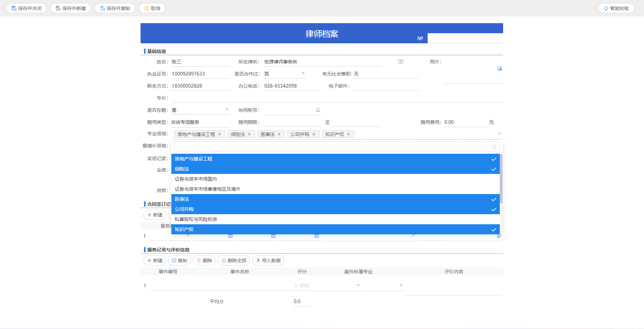The height and width of the screenshot is (329, 644).
Task: Add a new row in 服务记录与评价信息
Action: point(155,261)
